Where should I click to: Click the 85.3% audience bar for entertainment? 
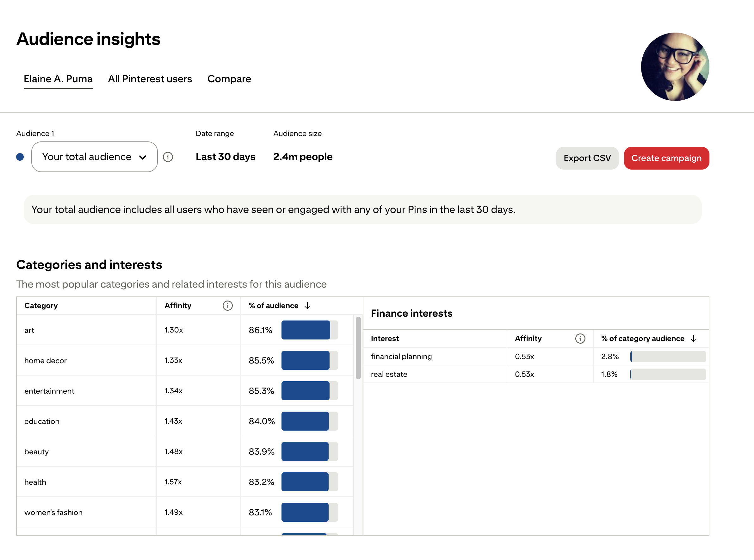coord(310,391)
